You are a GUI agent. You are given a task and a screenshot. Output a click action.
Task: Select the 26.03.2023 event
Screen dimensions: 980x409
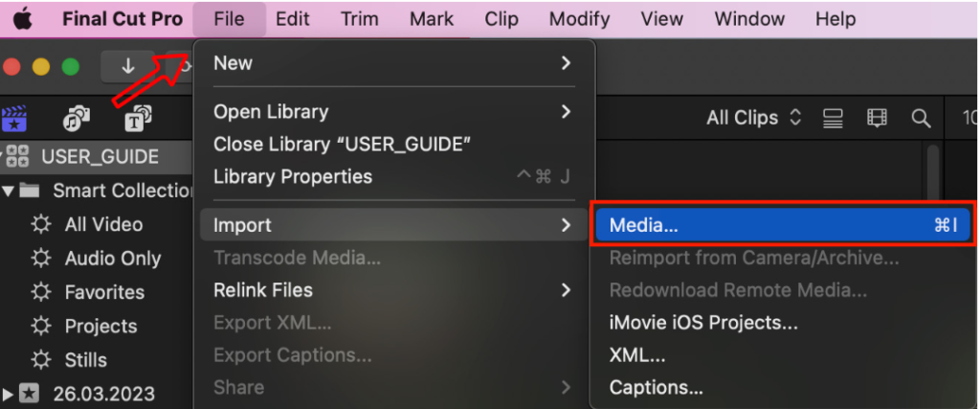(103, 394)
